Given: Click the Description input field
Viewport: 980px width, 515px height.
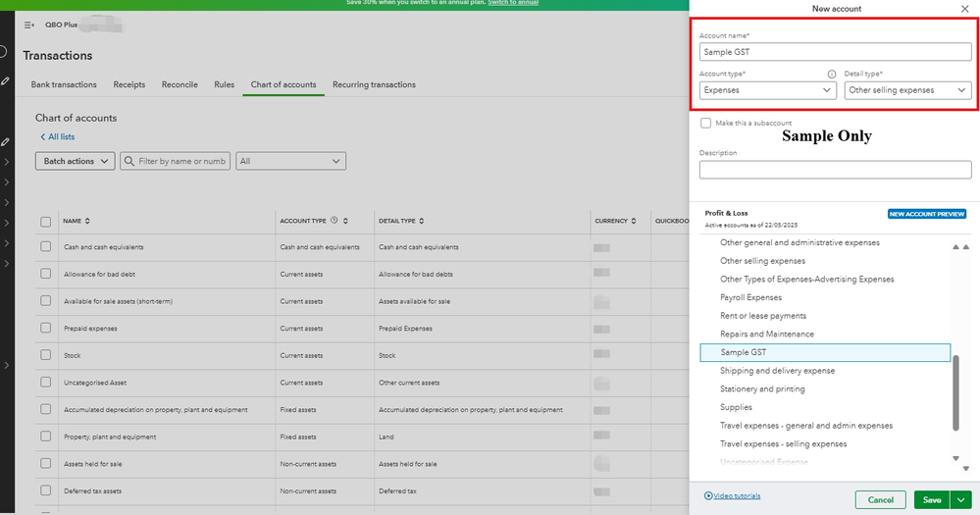Looking at the screenshot, I should click(x=835, y=170).
